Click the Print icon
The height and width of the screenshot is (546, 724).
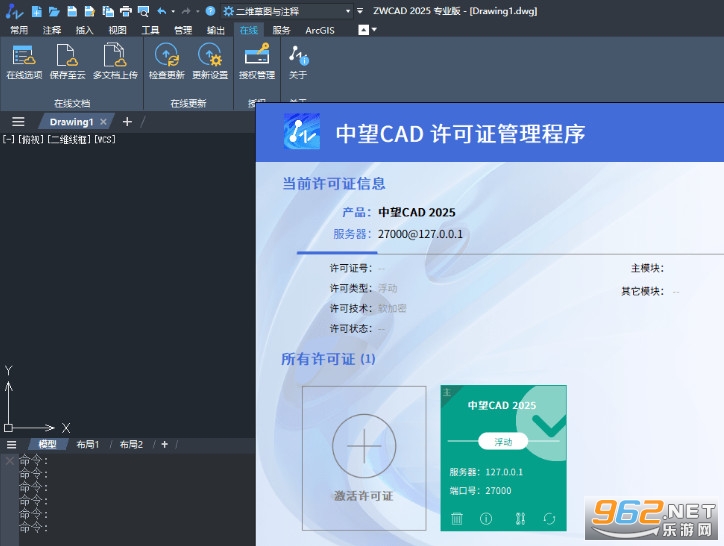tap(126, 11)
